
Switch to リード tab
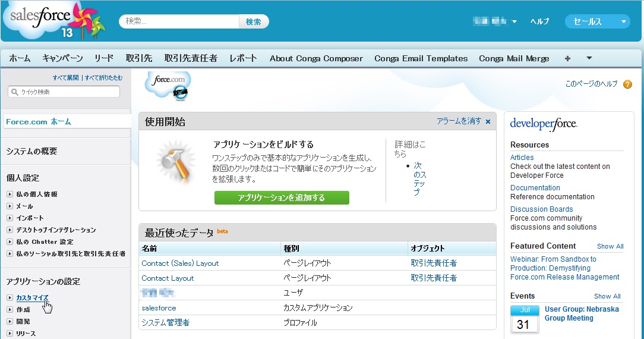tap(104, 58)
